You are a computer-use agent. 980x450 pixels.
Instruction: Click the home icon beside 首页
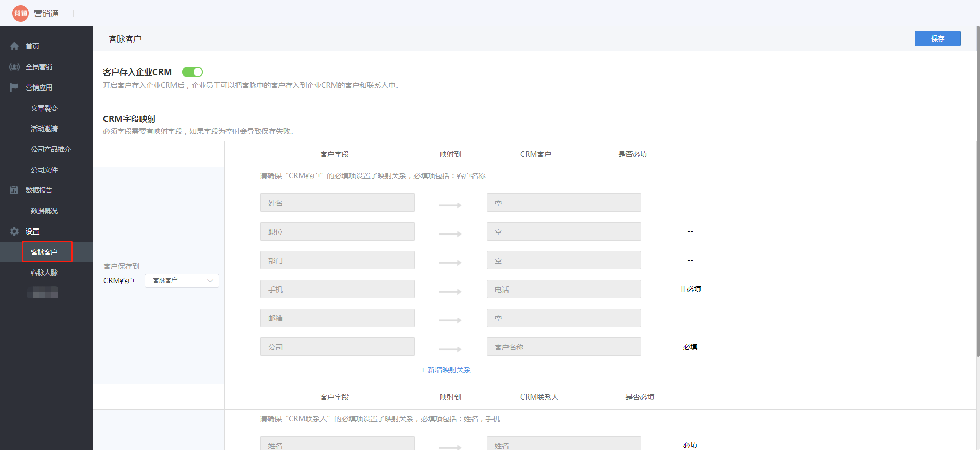(x=14, y=46)
